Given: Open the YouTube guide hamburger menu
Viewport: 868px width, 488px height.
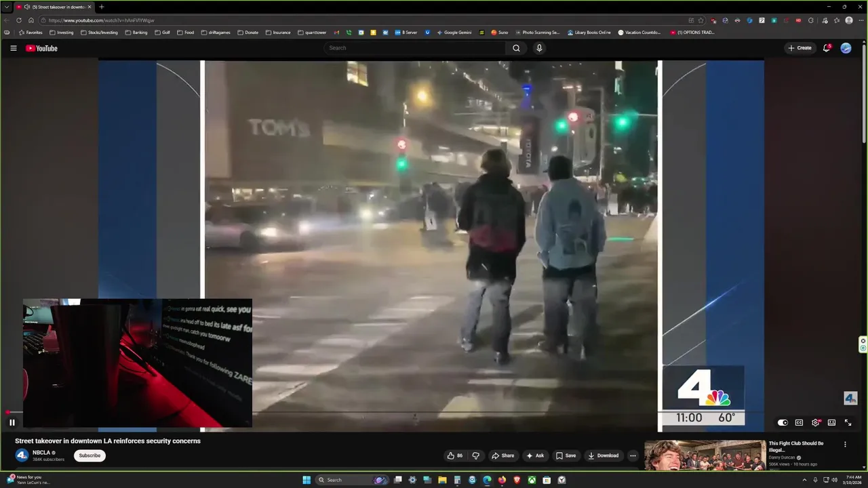Looking at the screenshot, I should click(13, 48).
